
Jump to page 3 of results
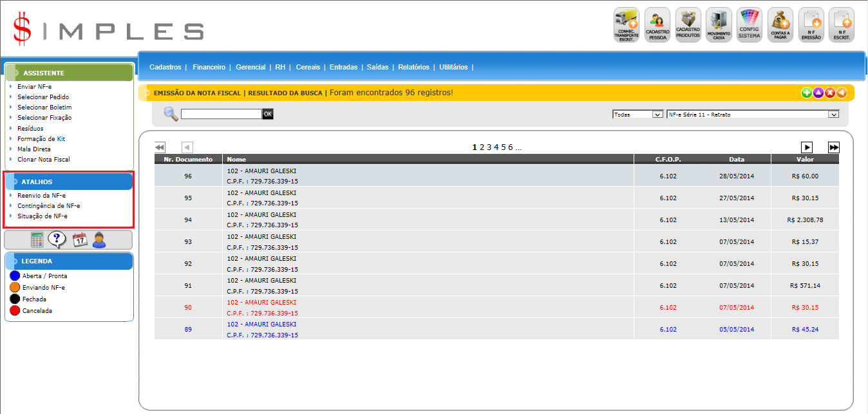click(489, 147)
